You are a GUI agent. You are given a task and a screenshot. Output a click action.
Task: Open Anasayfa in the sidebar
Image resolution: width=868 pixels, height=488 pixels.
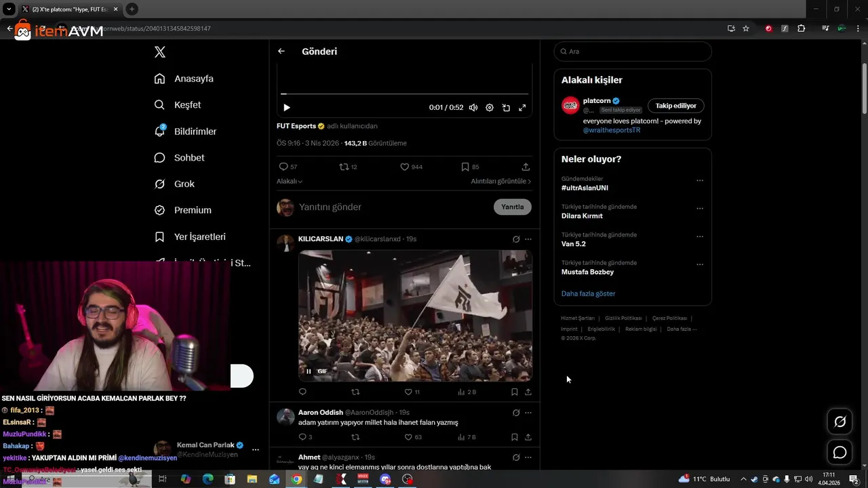(184, 79)
